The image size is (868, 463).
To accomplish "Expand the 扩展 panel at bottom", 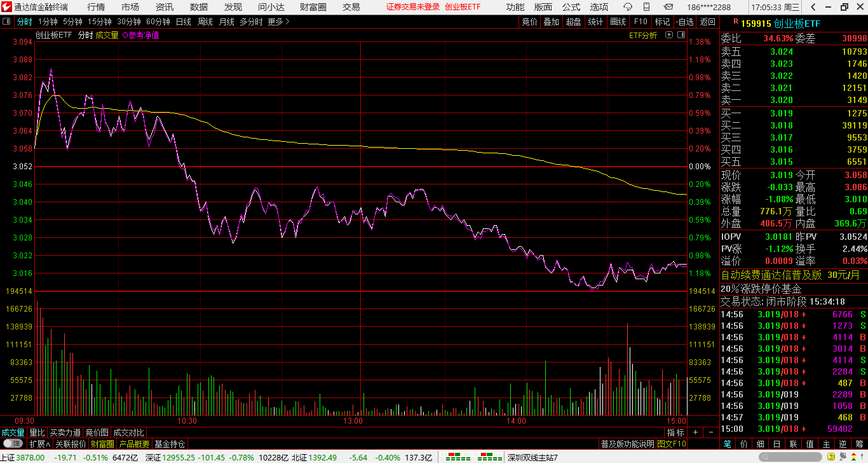I will (39, 444).
